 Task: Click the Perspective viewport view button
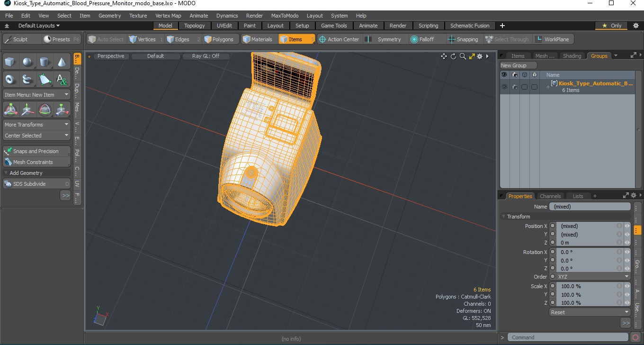pos(111,56)
